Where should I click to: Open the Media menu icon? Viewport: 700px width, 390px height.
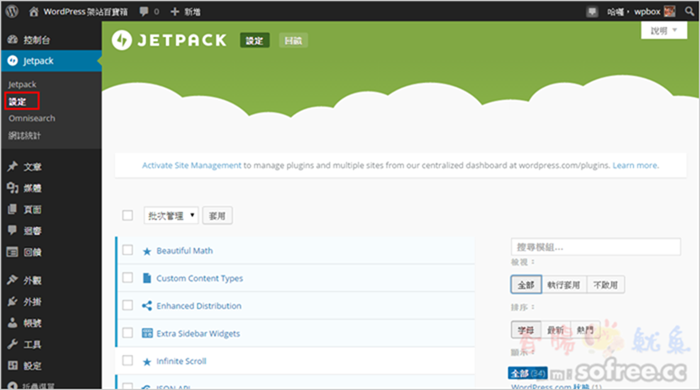pos(12,188)
